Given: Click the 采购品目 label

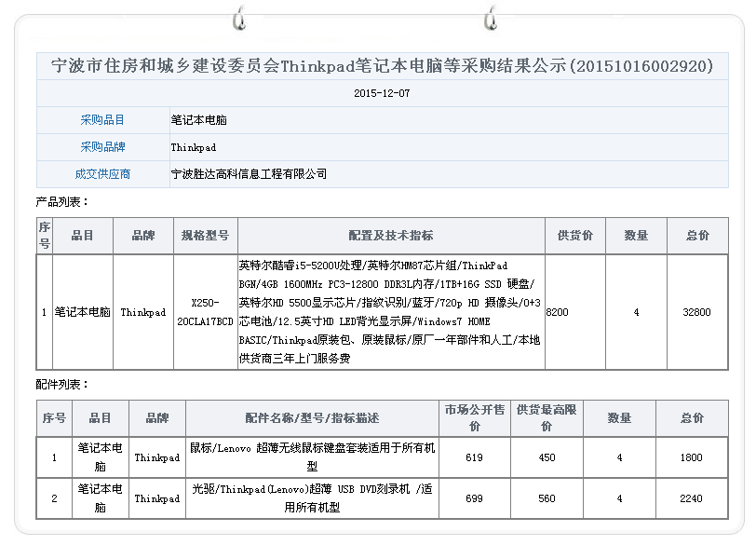Looking at the screenshot, I should point(102,120).
